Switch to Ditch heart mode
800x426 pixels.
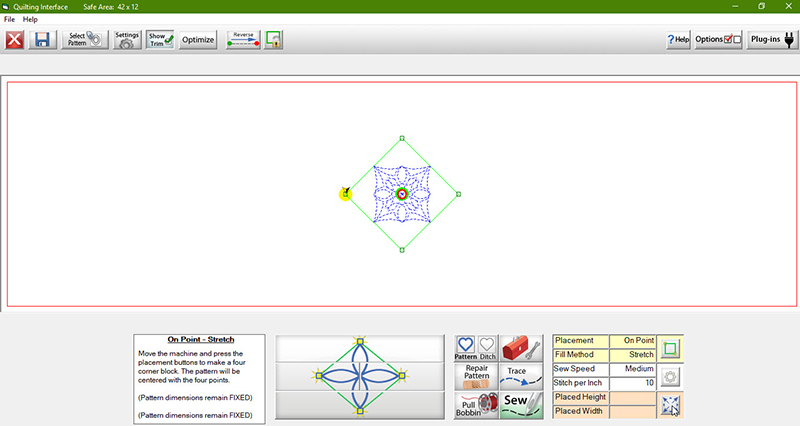tap(487, 348)
